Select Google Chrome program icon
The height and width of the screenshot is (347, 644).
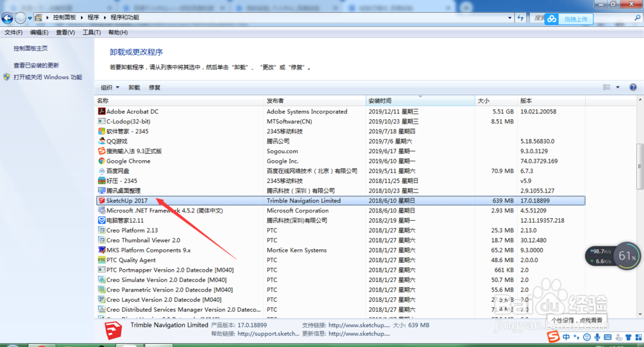point(102,161)
